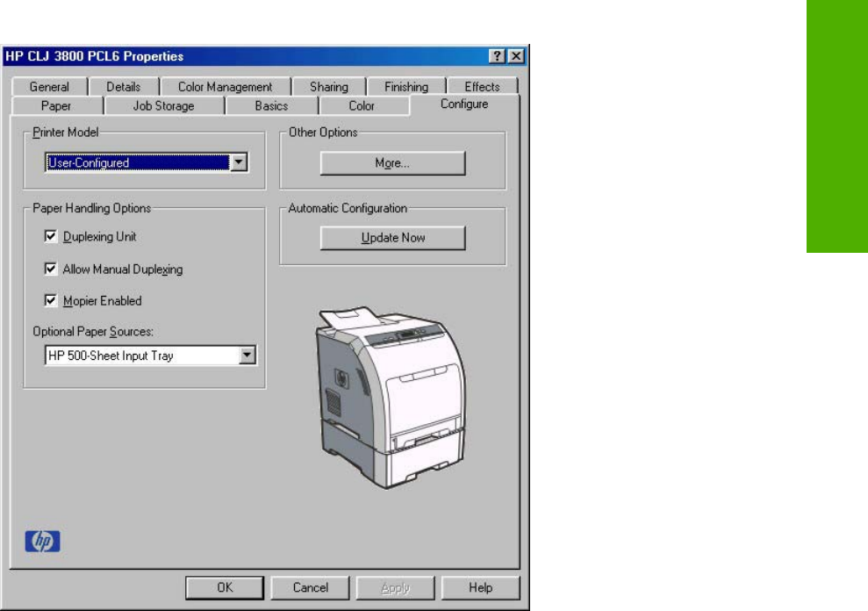Click the Cancel button
The image size is (868, 611).
point(310,587)
